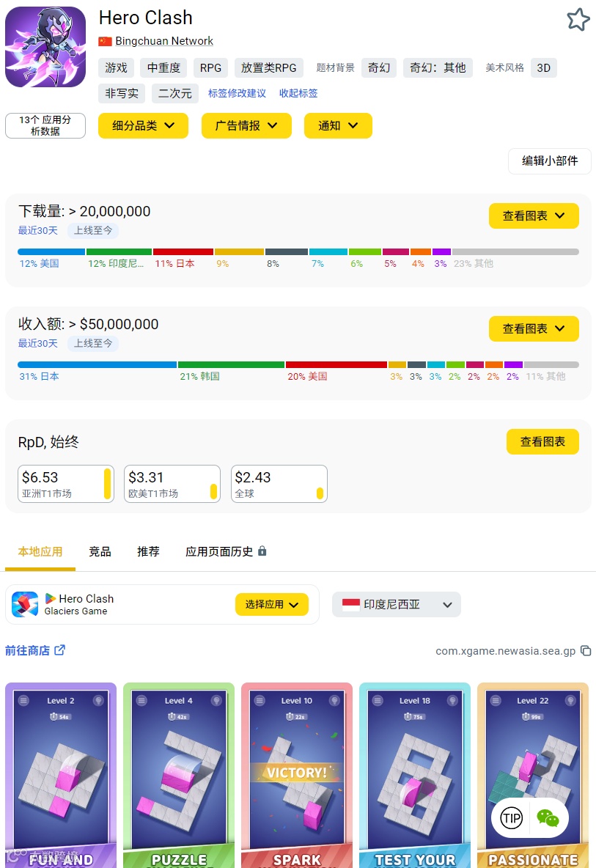This screenshot has width=596, height=868.
Task: Click the 二次元 tag
Action: (x=175, y=93)
